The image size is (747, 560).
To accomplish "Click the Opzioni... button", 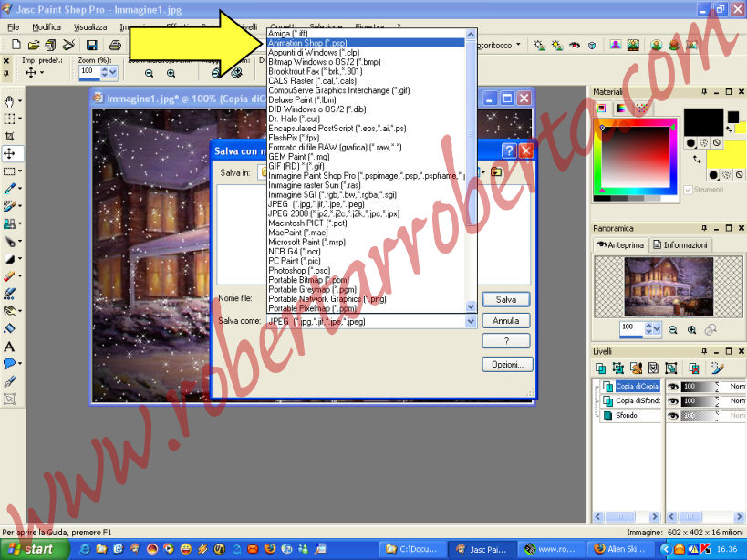I will coord(506,364).
